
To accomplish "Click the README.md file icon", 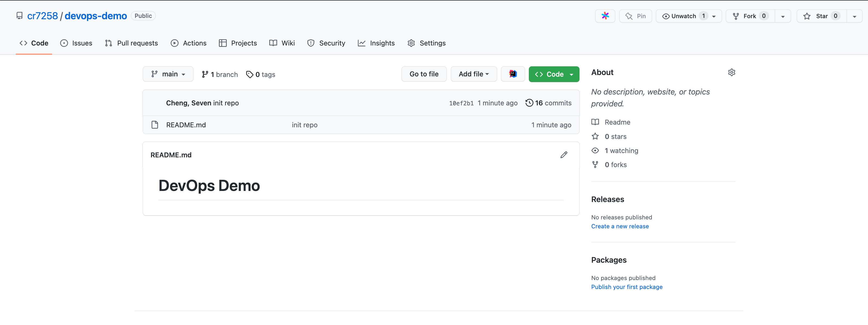I will (x=155, y=125).
